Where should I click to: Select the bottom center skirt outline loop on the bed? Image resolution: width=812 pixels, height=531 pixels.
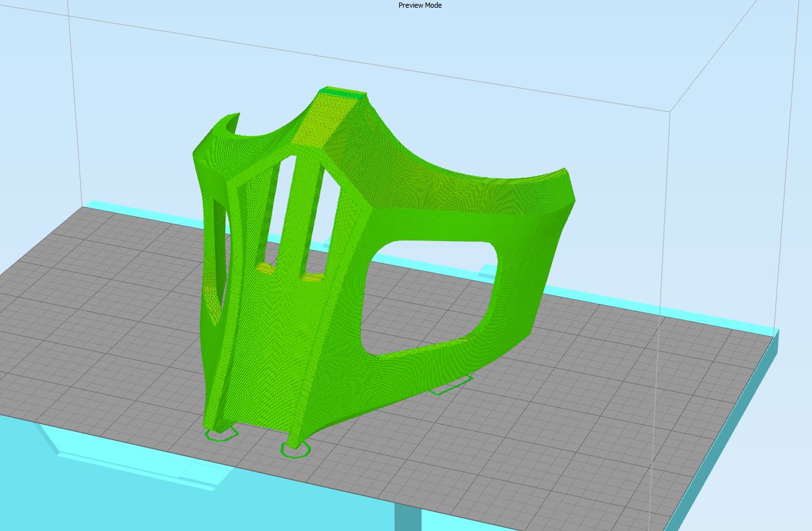pos(297,451)
